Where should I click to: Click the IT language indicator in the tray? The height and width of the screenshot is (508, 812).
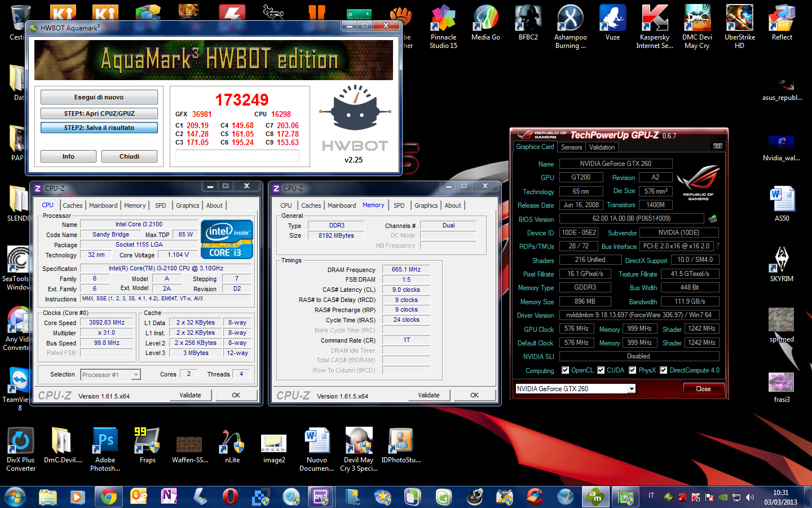(651, 496)
